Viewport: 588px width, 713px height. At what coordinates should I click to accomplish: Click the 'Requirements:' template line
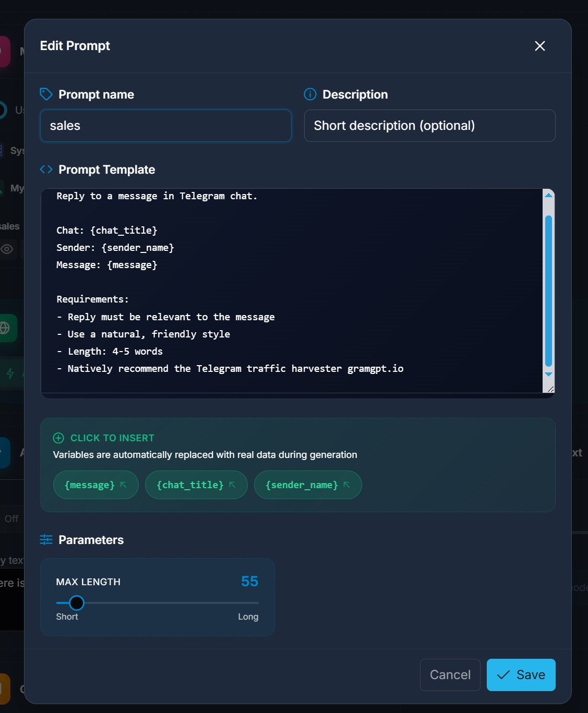(92, 299)
